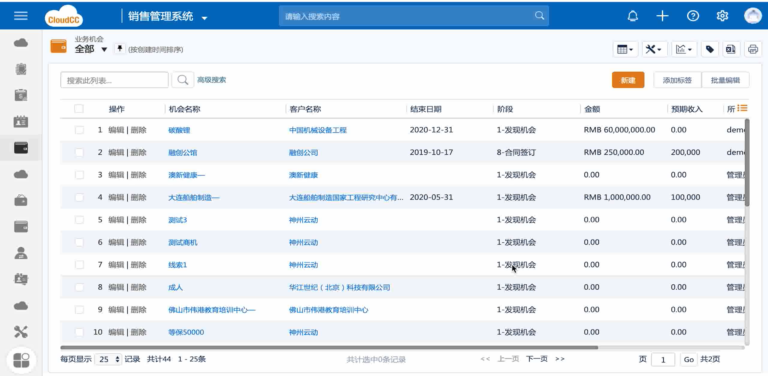The width and height of the screenshot is (768, 376).
Task: Sort by the 阶段 column header
Action: tap(504, 109)
